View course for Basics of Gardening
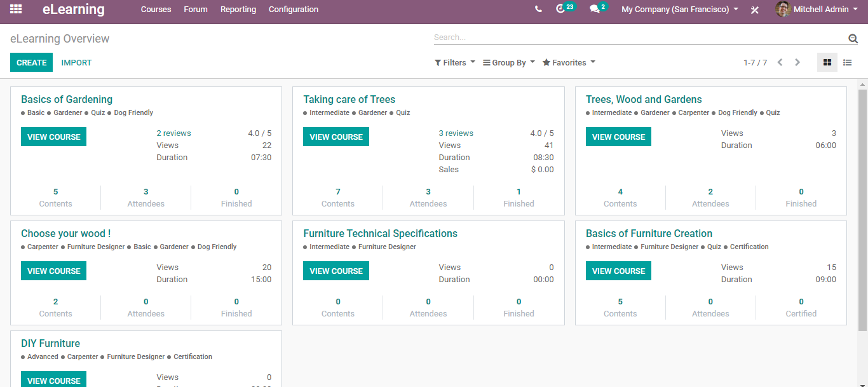 click(x=54, y=137)
